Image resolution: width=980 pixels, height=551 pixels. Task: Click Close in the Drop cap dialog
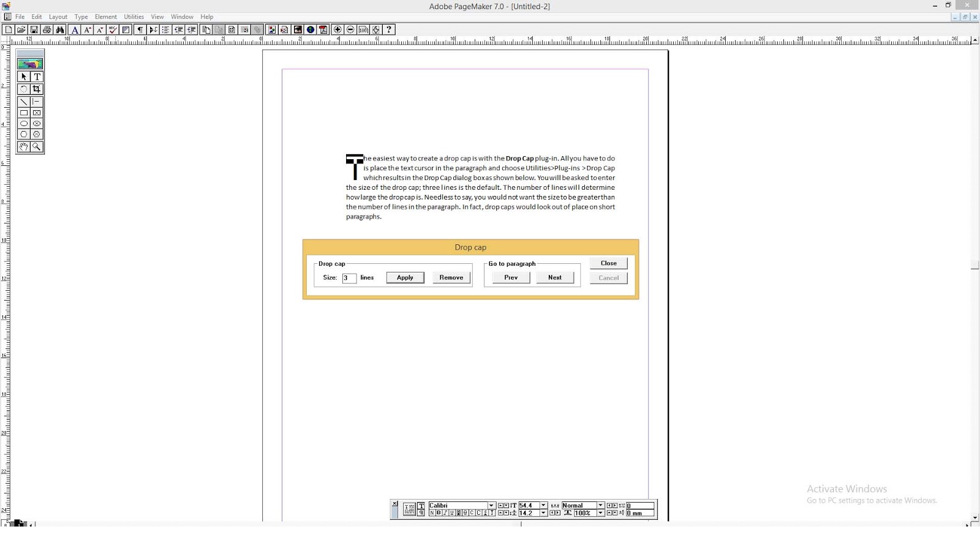coord(608,263)
